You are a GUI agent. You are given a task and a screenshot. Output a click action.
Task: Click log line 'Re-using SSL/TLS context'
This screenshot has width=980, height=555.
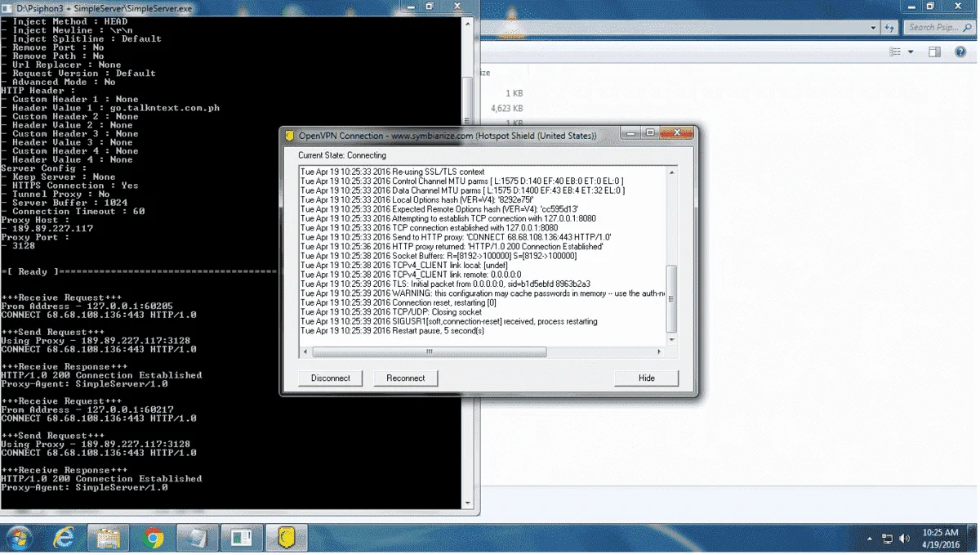point(392,172)
